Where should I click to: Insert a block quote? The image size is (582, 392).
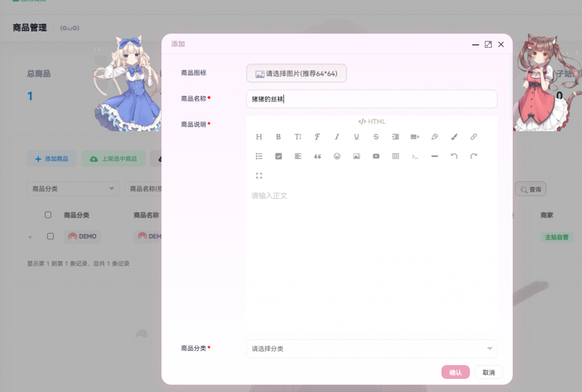[317, 156]
